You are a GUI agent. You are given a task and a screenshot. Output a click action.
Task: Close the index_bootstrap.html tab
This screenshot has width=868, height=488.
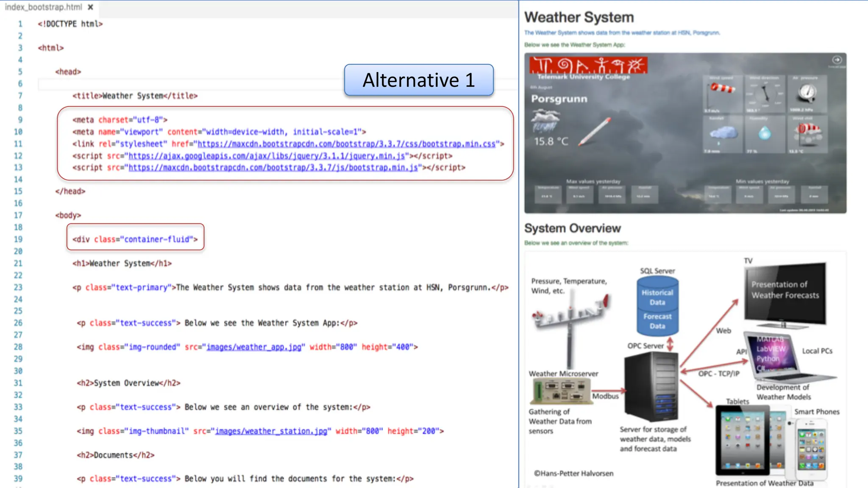point(90,7)
